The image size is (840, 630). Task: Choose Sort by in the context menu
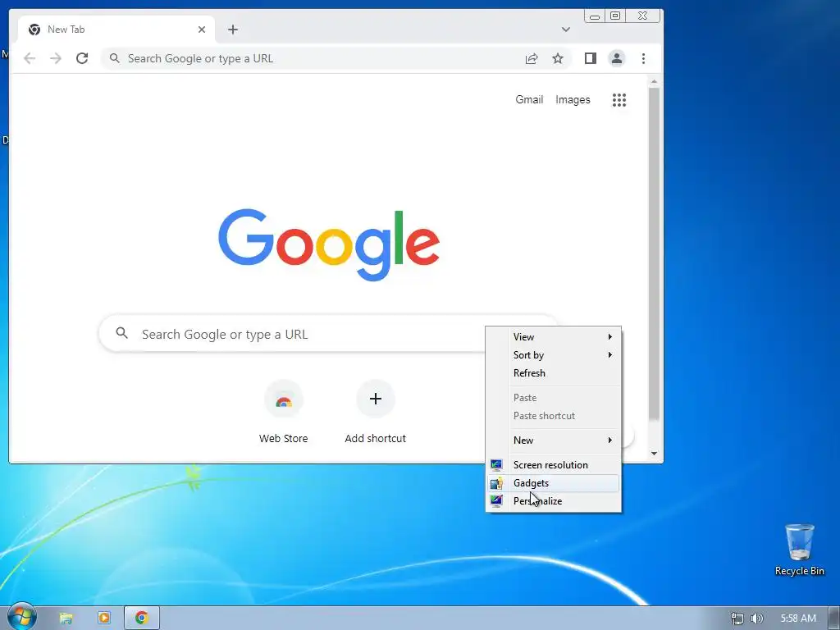point(554,355)
